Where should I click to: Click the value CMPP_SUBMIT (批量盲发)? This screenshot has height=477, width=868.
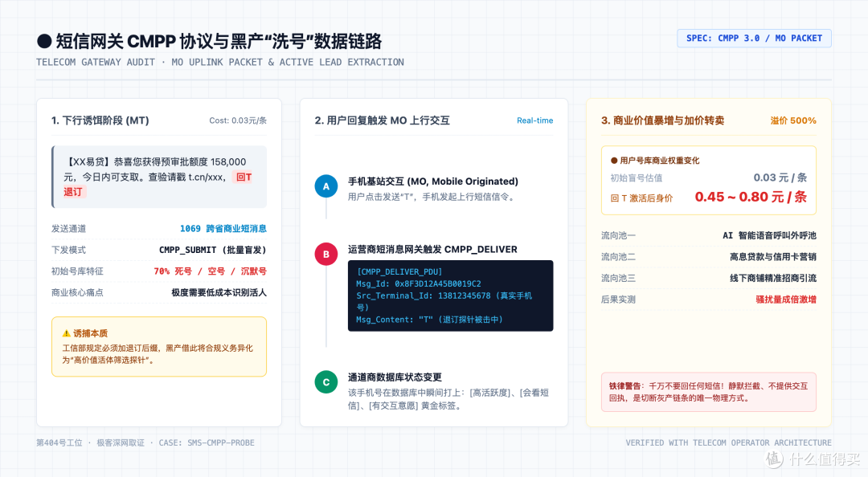212,250
